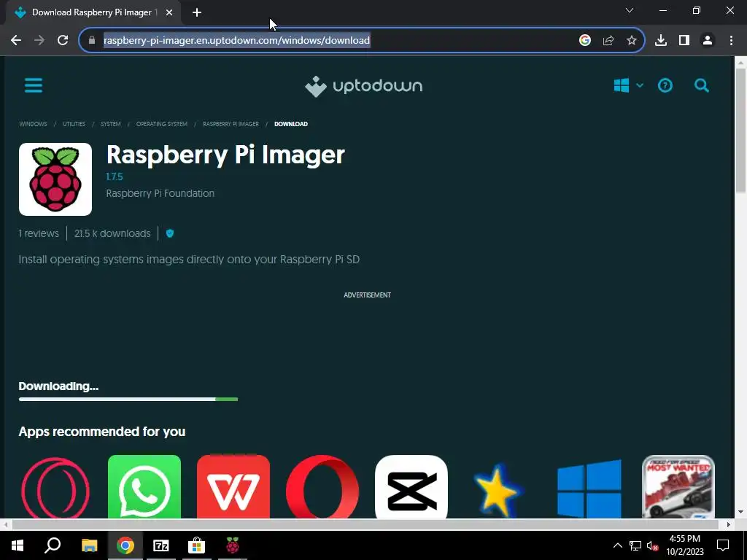
Task: Go to the UTILITIES breadcrumb
Action: point(74,124)
